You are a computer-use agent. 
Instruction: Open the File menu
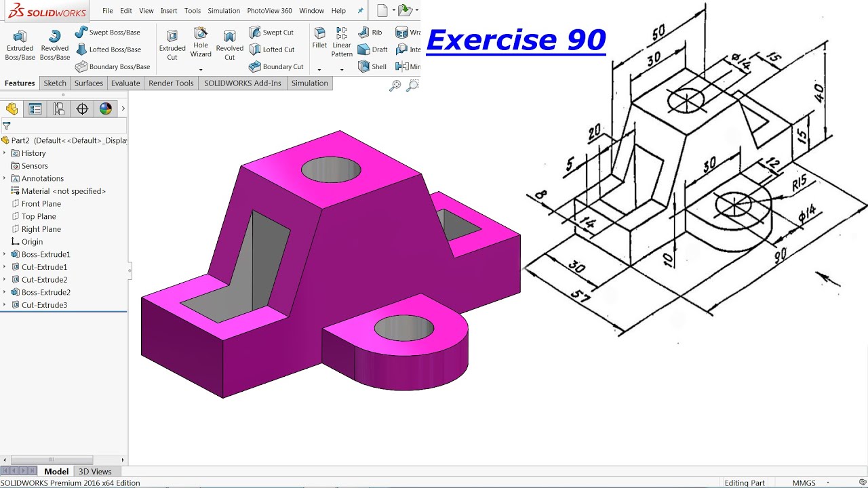click(x=108, y=11)
